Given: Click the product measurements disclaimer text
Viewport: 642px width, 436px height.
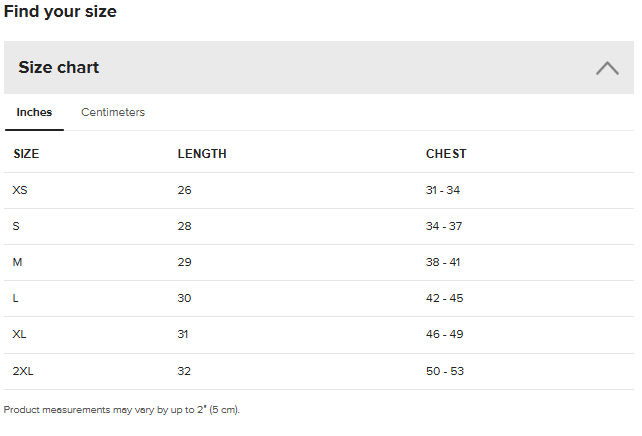Looking at the screenshot, I should (122, 410).
